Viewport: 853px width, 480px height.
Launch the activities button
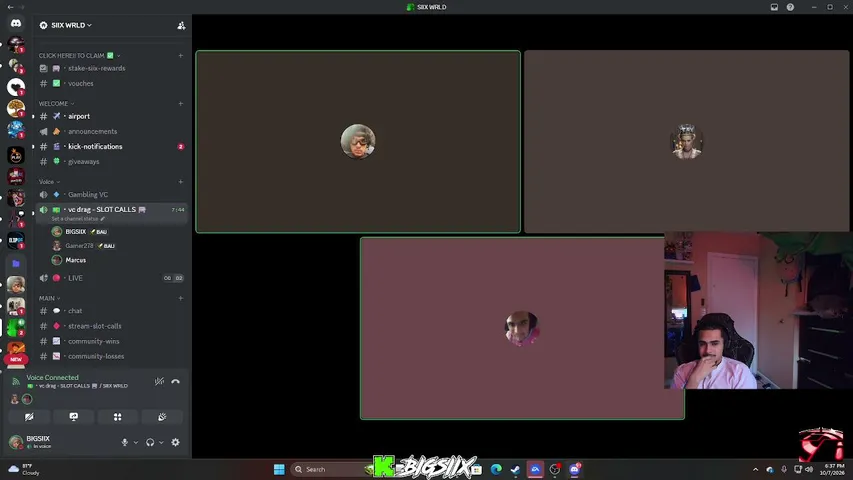click(x=118, y=417)
